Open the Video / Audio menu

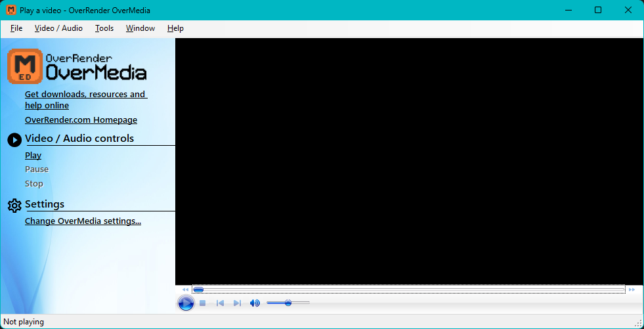tap(58, 28)
